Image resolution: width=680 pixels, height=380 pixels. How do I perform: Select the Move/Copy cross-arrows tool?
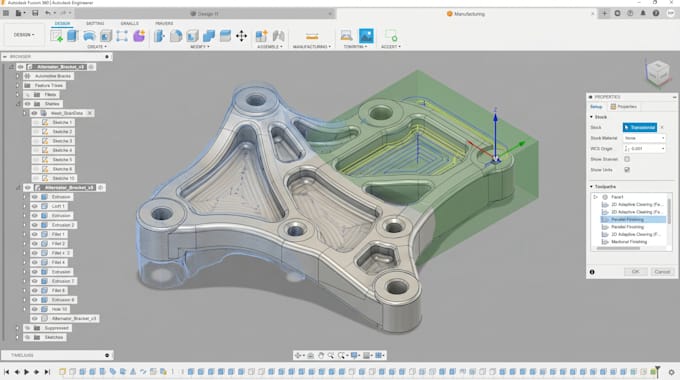click(242, 36)
